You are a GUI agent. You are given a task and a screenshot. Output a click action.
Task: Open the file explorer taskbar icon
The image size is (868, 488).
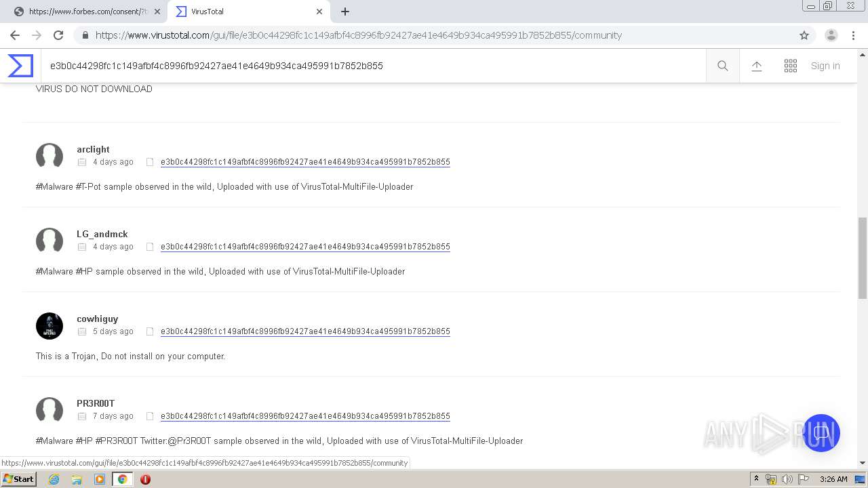point(77,479)
